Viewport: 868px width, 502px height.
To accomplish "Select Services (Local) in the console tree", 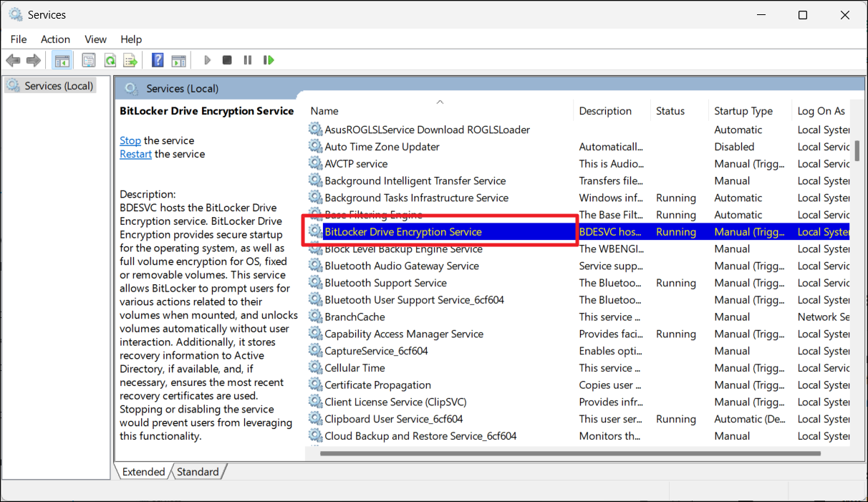I will [x=59, y=86].
